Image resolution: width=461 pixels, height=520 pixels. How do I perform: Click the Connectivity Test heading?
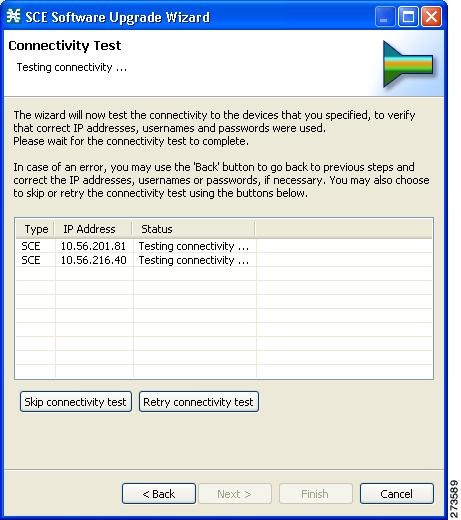click(x=65, y=46)
